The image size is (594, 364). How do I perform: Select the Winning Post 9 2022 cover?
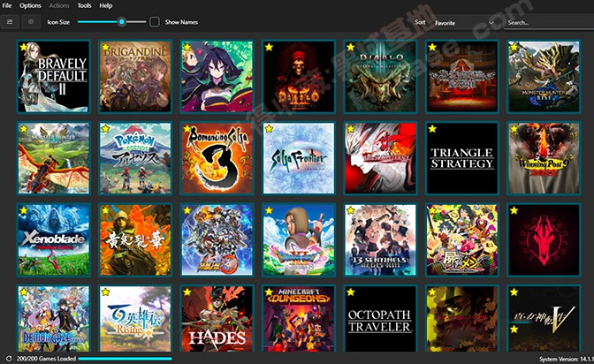pyautogui.click(x=544, y=158)
